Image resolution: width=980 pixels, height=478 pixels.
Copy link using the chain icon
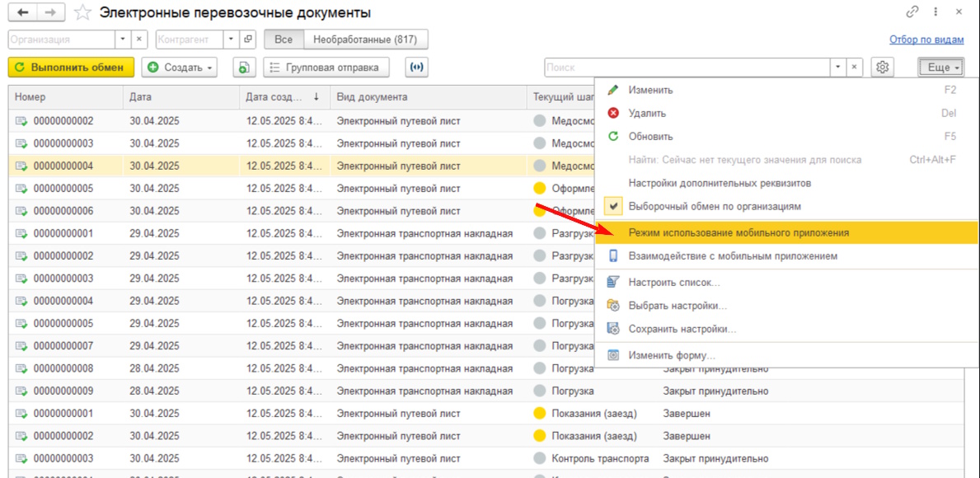click(912, 12)
